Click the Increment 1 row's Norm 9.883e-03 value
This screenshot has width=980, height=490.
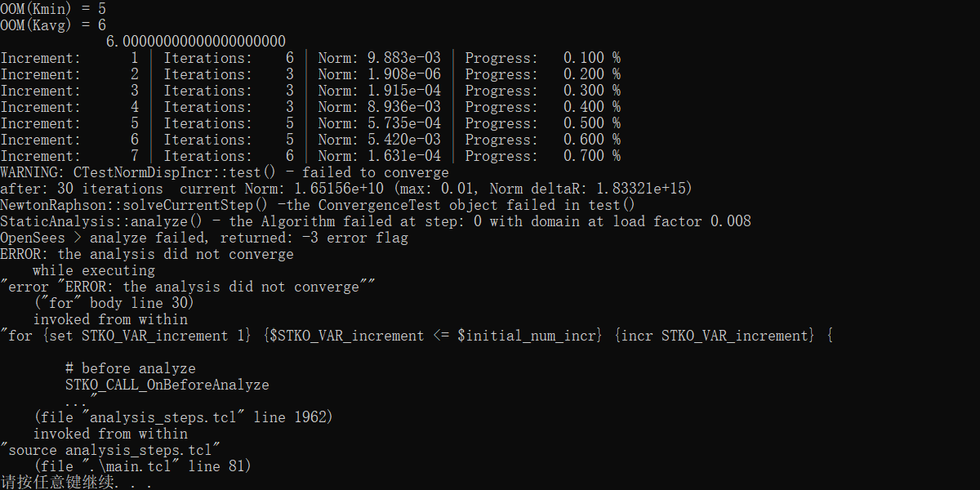coord(380,58)
